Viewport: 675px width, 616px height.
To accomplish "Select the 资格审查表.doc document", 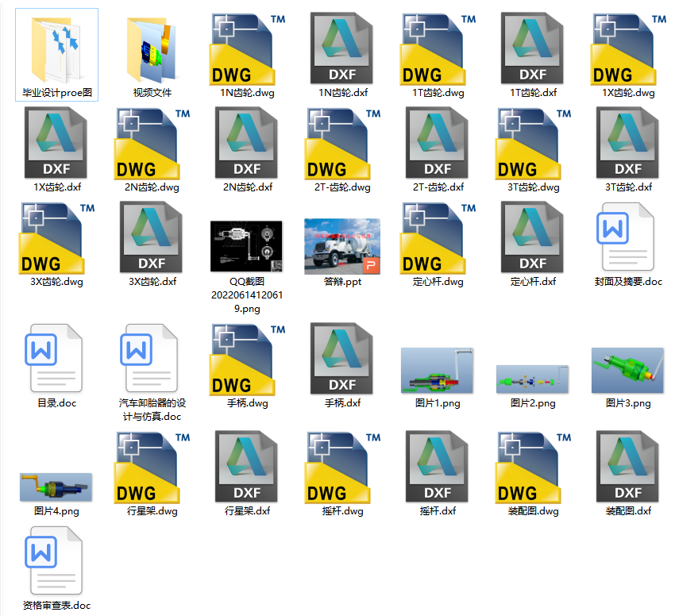I will pos(56,562).
